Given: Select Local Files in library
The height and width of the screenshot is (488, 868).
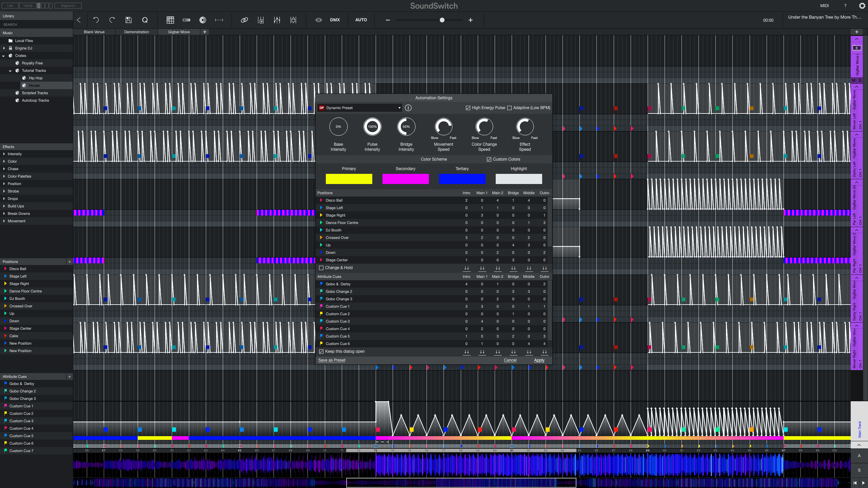Looking at the screenshot, I should (x=24, y=41).
